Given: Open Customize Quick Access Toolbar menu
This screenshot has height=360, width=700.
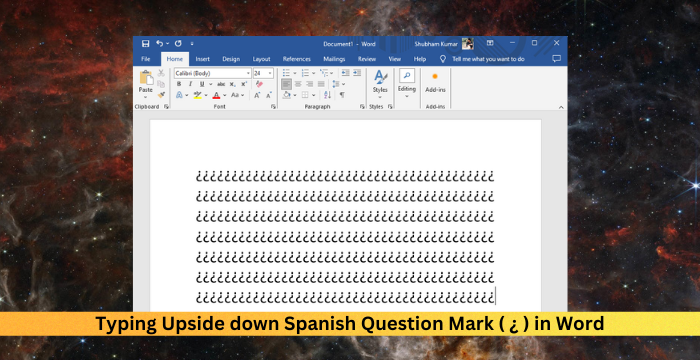Looking at the screenshot, I should tap(192, 44).
